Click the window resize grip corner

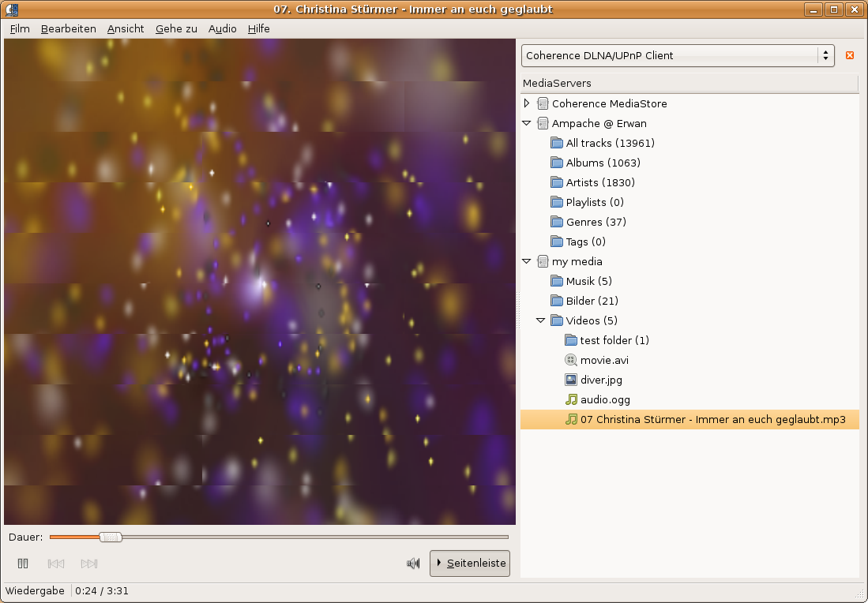(x=859, y=594)
